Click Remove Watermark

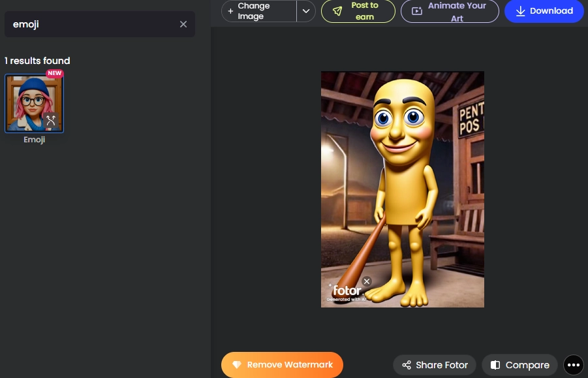point(282,365)
